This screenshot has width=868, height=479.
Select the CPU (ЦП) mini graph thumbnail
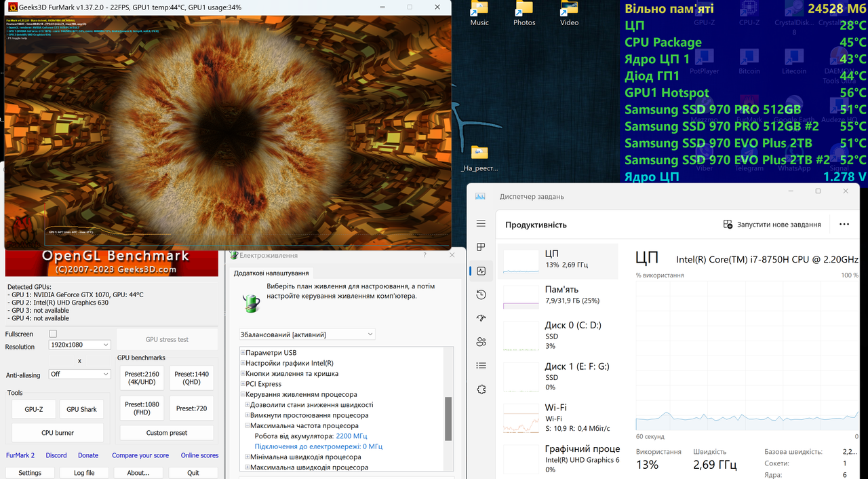tap(520, 261)
